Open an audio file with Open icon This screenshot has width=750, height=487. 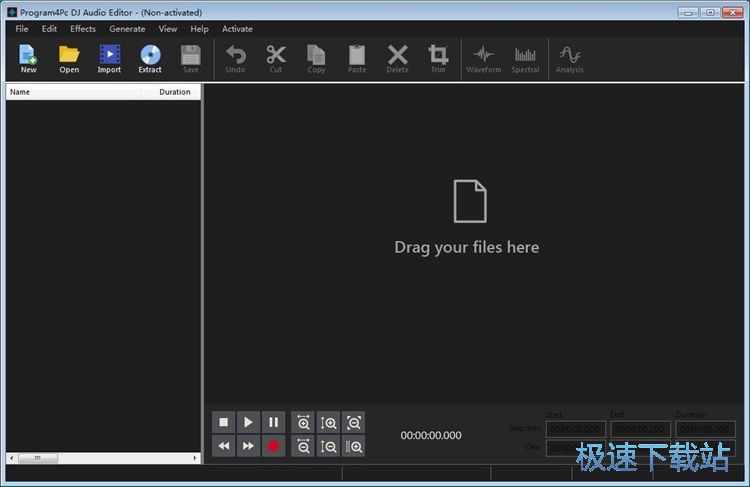click(x=69, y=58)
